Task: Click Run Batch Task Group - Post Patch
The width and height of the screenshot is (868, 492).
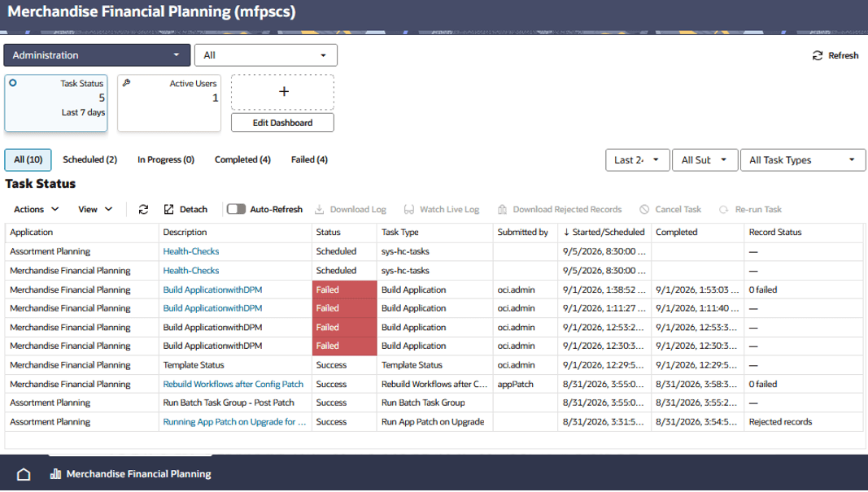Action: coord(229,403)
